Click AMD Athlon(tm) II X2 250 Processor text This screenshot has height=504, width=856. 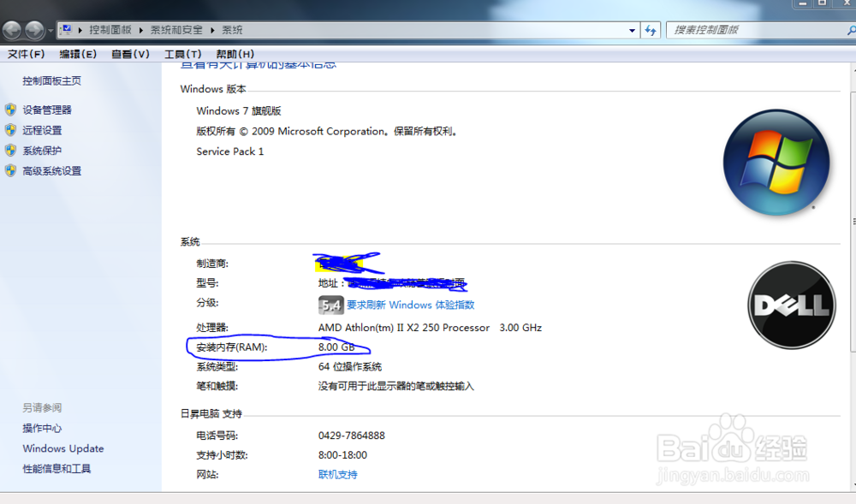[x=404, y=328]
